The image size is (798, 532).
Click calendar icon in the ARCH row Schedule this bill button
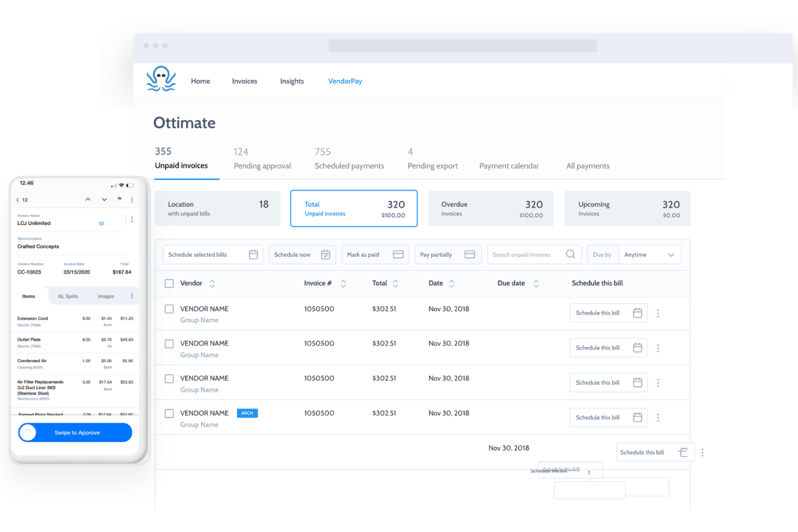click(x=637, y=417)
